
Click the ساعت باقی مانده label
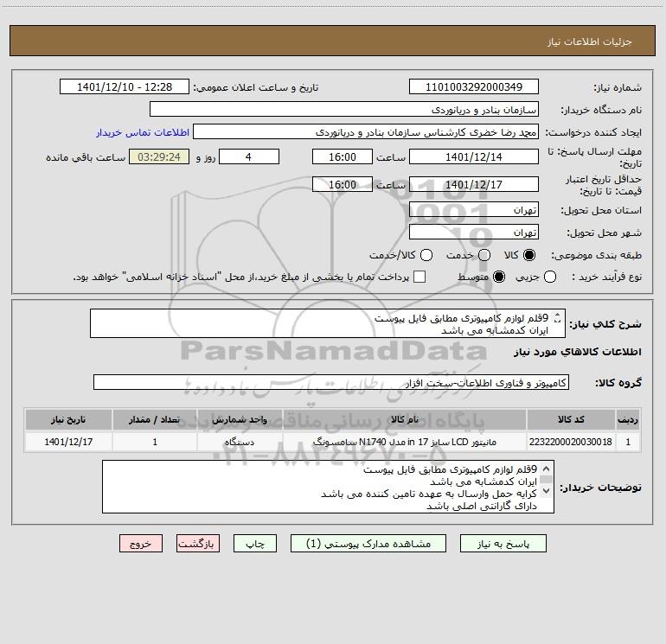click(86, 157)
